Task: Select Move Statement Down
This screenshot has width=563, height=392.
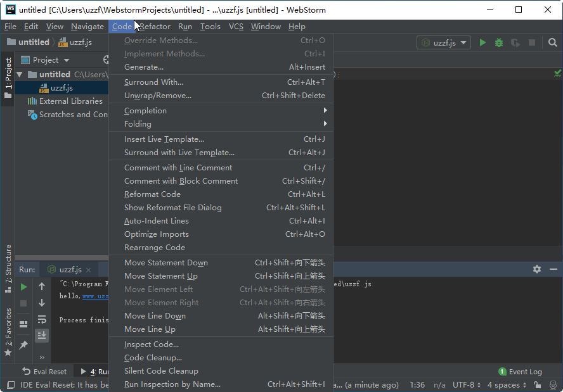Action: (x=221, y=263)
